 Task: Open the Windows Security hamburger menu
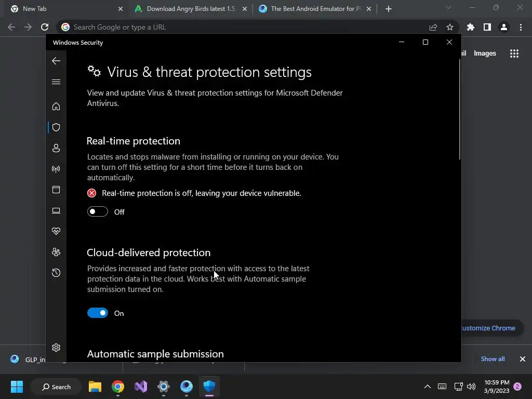tap(56, 82)
